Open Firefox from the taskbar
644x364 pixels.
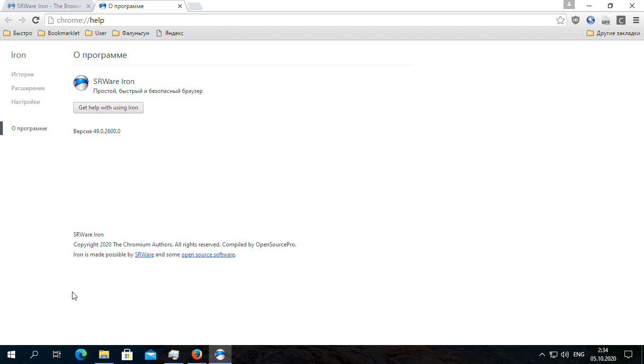pos(197,355)
